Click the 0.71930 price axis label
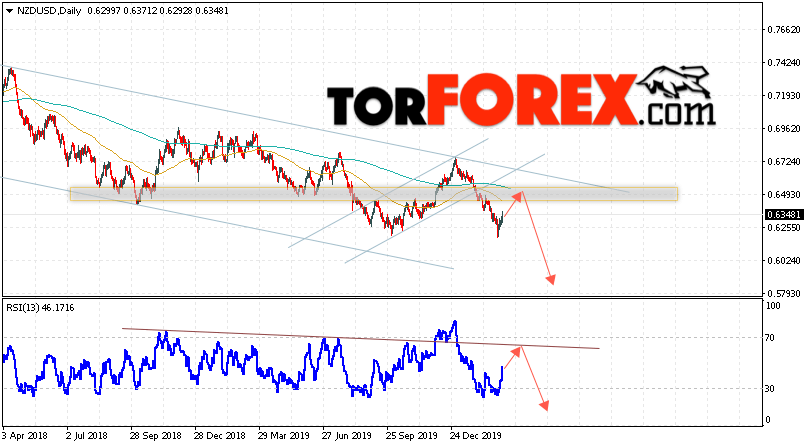The image size is (808, 447). point(784,96)
